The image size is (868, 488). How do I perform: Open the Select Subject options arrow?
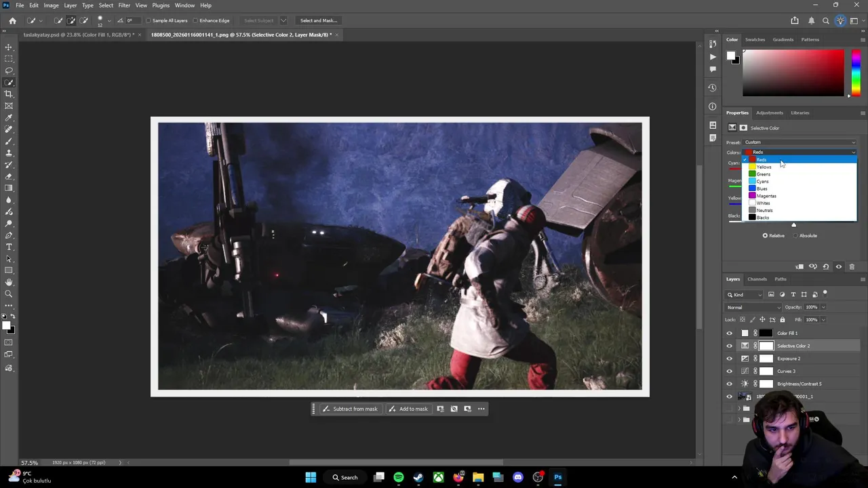pos(283,20)
